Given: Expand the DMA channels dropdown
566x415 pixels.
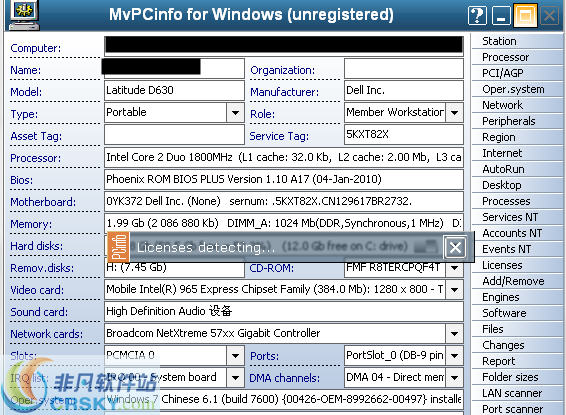Looking at the screenshot, I should click(x=454, y=378).
